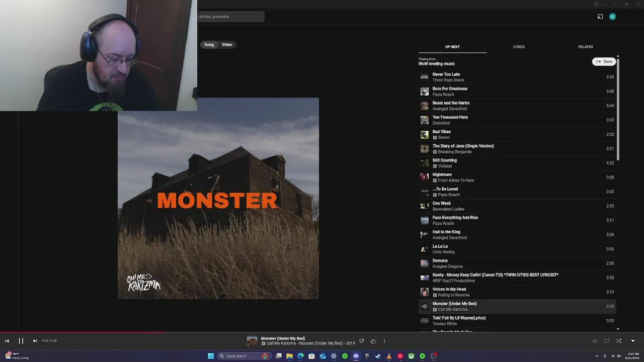The width and height of the screenshot is (644, 362).
Task: Open taskbar clock showing 2:27 PM
Action: click(x=632, y=356)
